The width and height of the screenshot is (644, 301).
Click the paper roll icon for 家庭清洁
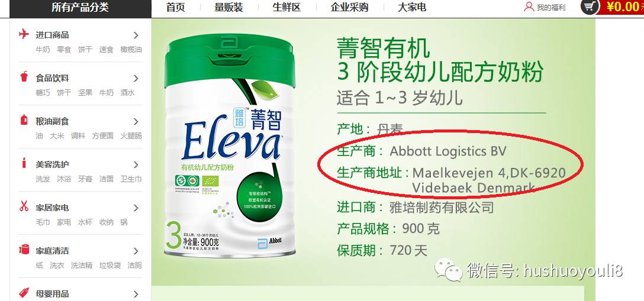click(x=24, y=250)
